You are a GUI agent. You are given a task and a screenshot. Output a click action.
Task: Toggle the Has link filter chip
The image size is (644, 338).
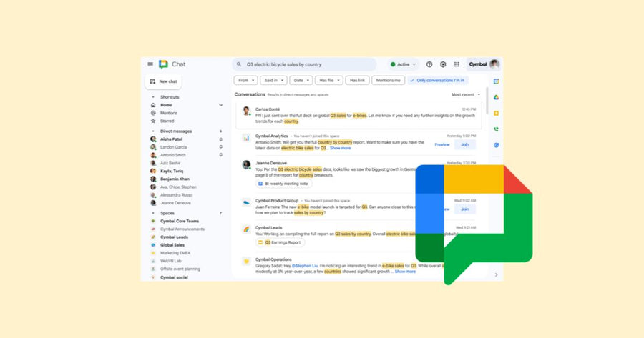coord(357,81)
